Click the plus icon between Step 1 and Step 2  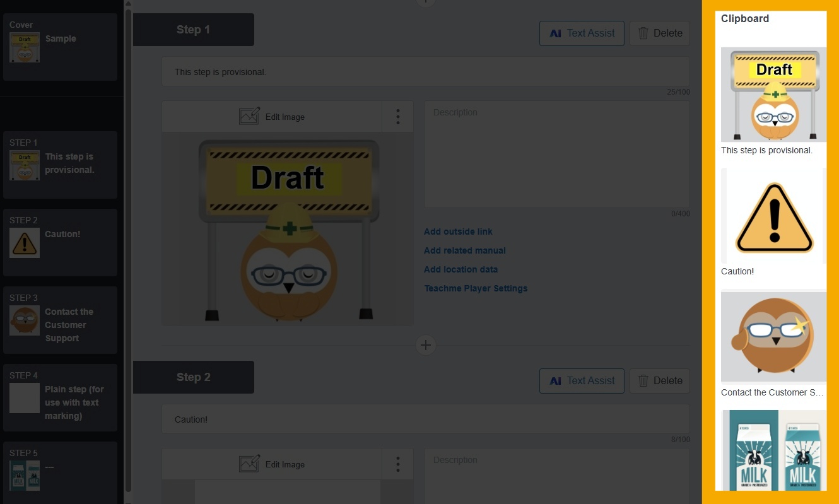coord(425,345)
